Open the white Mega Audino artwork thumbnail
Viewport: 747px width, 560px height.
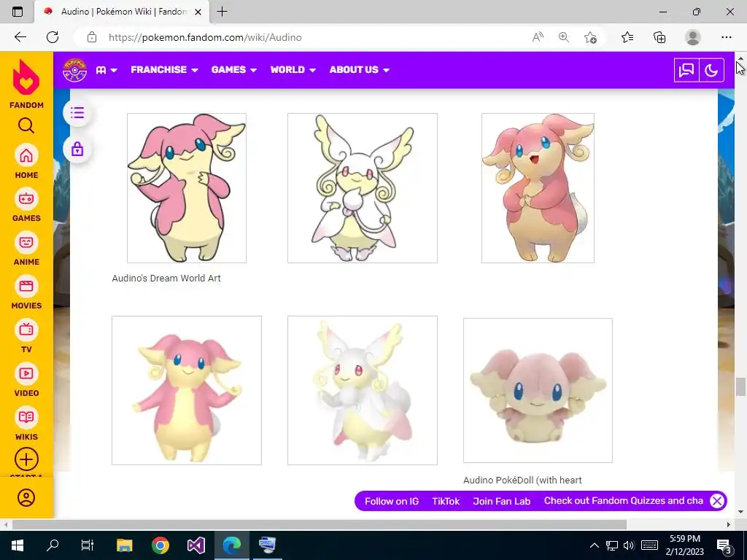[x=363, y=188]
